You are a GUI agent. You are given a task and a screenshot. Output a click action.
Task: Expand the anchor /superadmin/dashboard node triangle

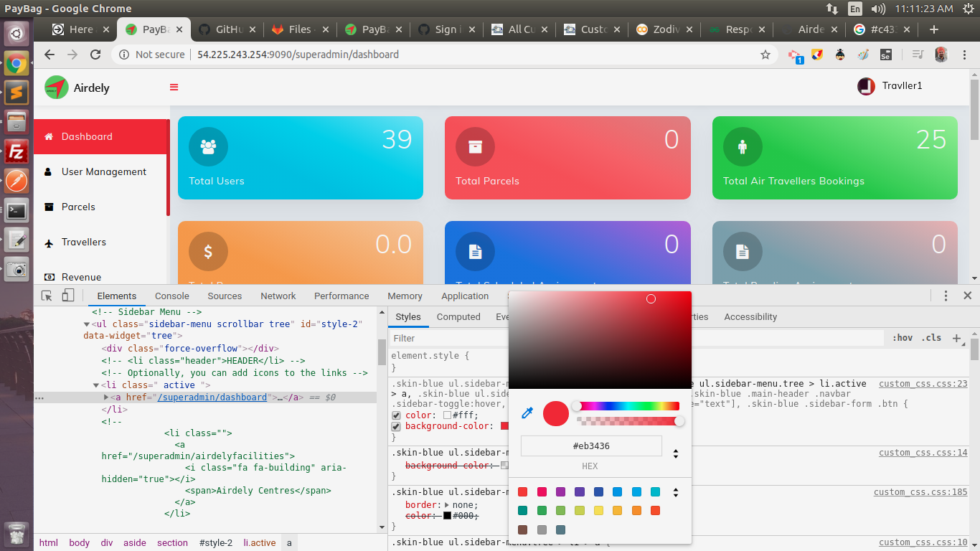pos(107,397)
